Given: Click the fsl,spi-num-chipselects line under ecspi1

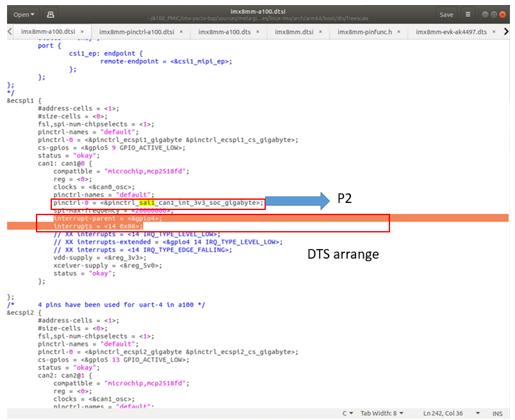Looking at the screenshot, I should coord(96,124).
